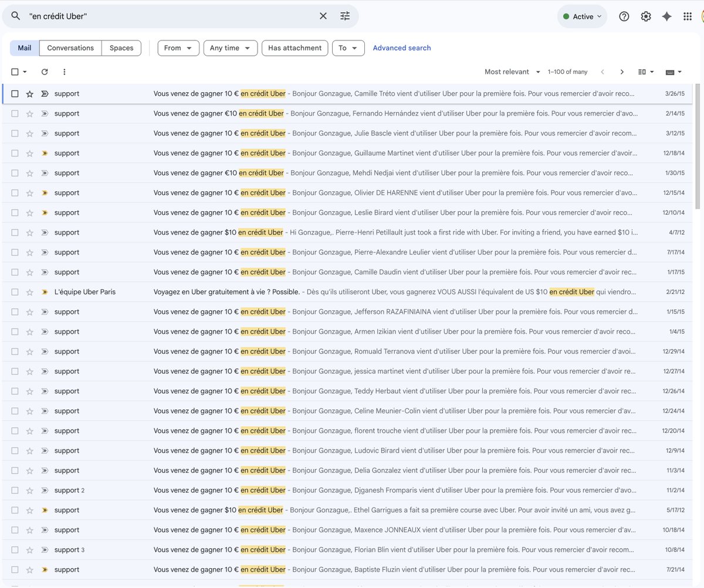Select the Romuald Terranova email checkbox
Image resolution: width=704 pixels, height=588 pixels.
click(x=15, y=352)
